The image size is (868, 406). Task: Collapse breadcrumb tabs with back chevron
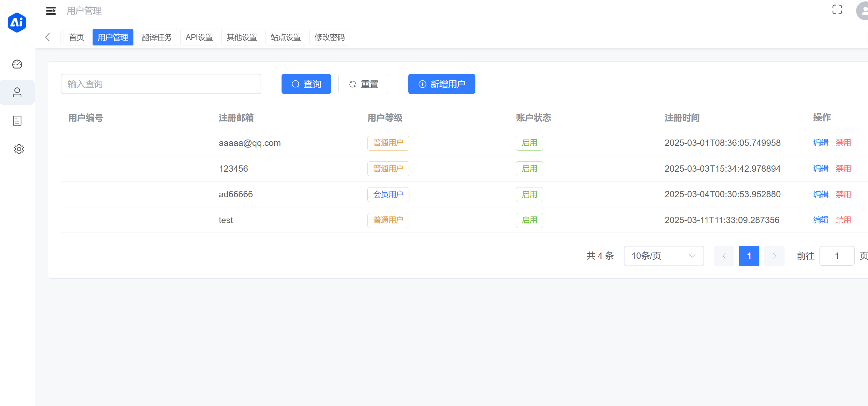click(x=48, y=37)
